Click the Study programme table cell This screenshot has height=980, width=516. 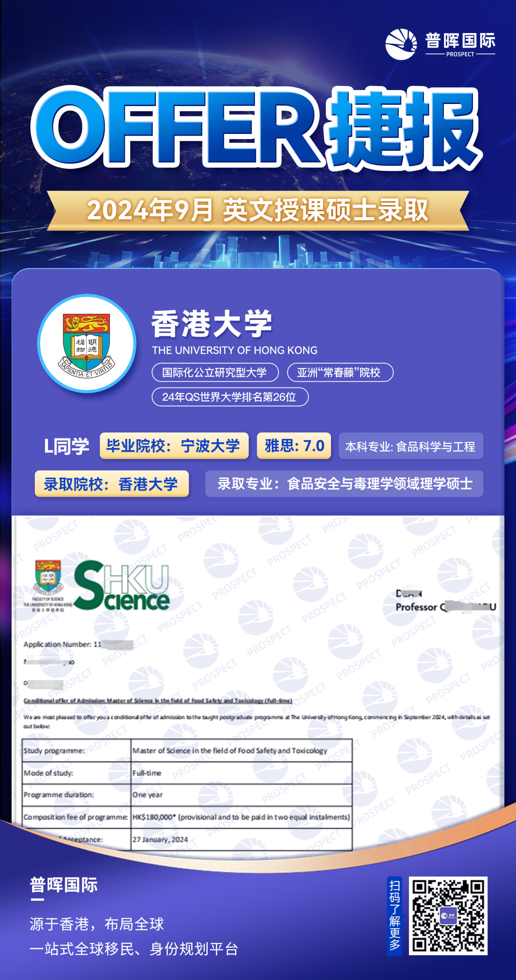(x=77, y=751)
